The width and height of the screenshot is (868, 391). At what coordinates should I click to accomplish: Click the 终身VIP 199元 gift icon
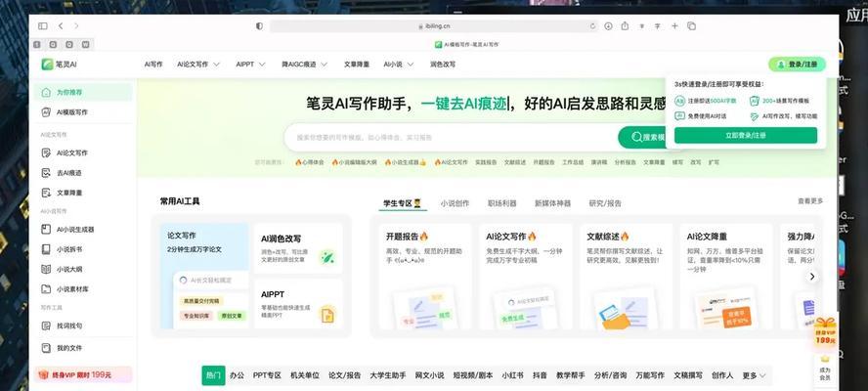coord(825,333)
